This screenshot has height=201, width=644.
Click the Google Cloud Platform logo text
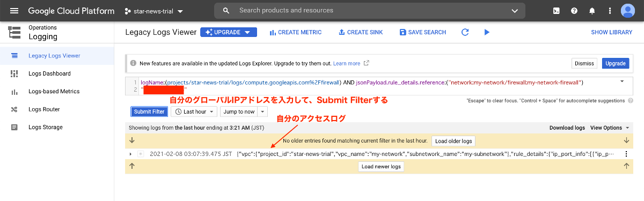click(71, 11)
